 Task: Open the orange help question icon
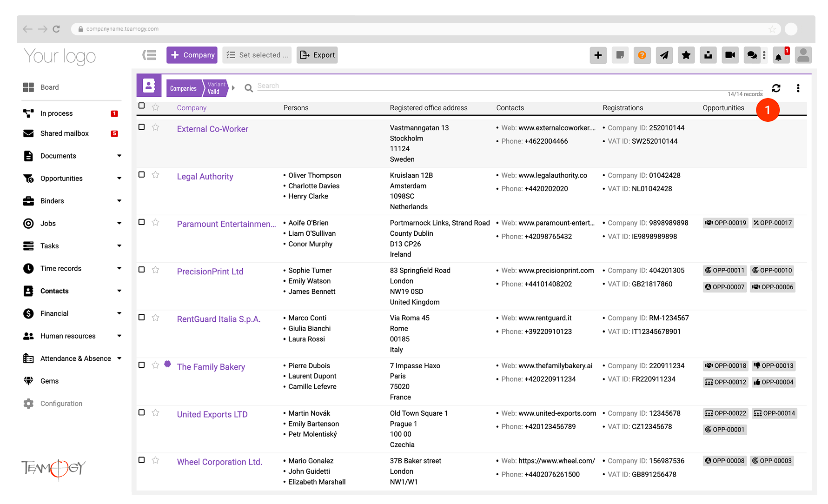(x=642, y=55)
